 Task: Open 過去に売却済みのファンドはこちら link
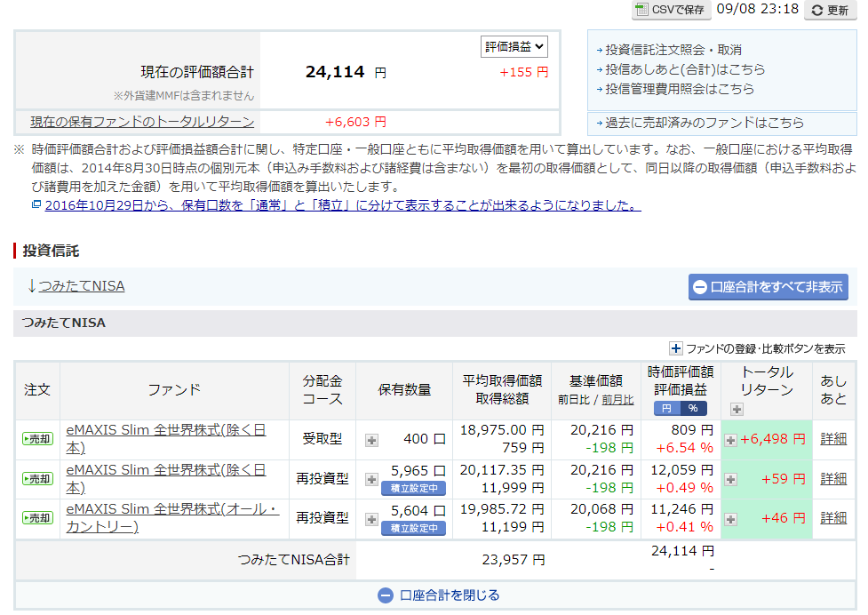[705, 123]
